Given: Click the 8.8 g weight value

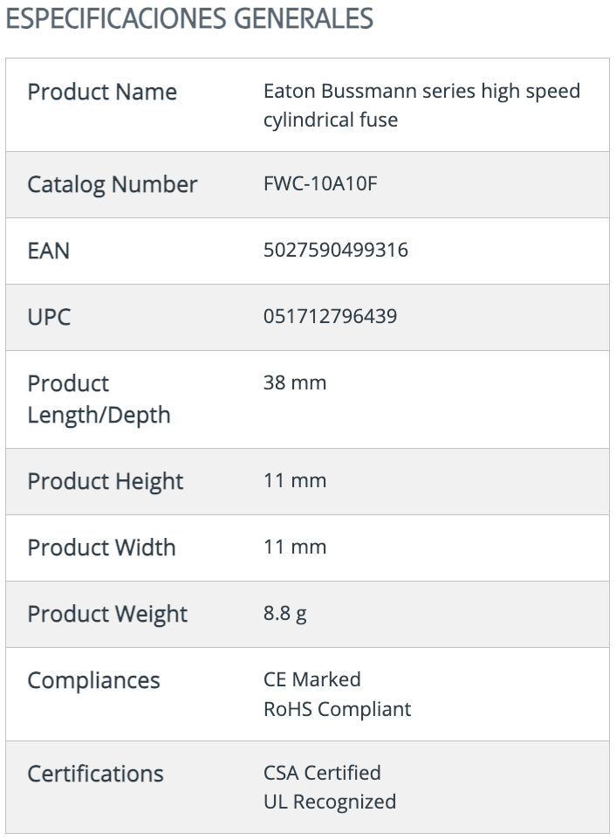Looking at the screenshot, I should (284, 614).
